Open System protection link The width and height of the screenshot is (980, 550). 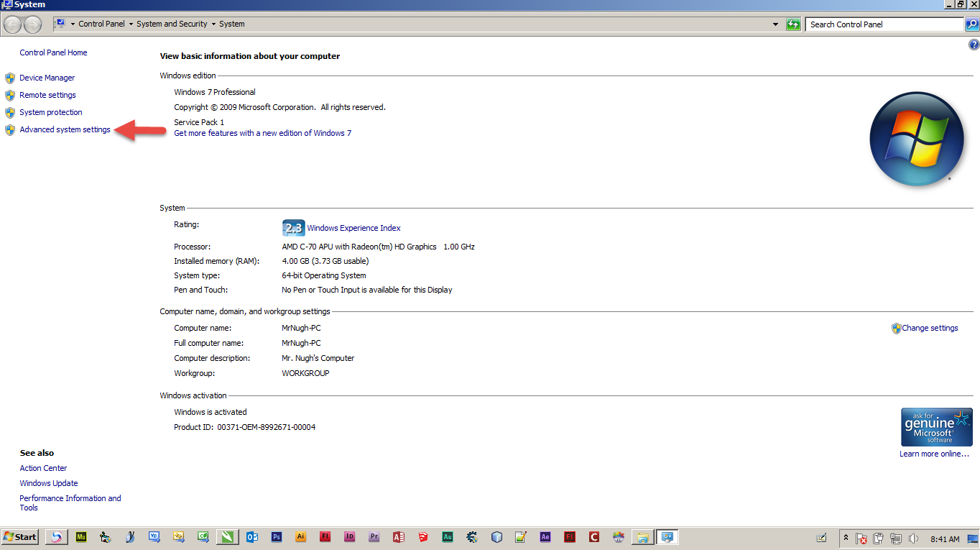click(51, 112)
